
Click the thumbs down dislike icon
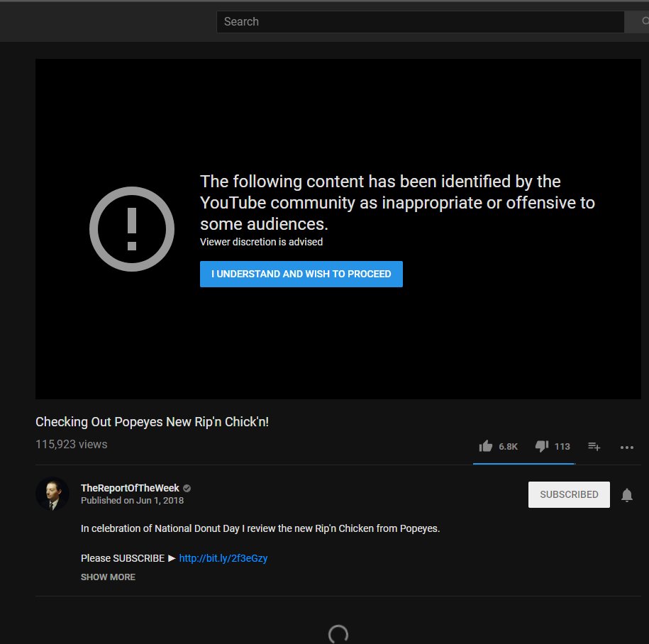pyautogui.click(x=541, y=446)
